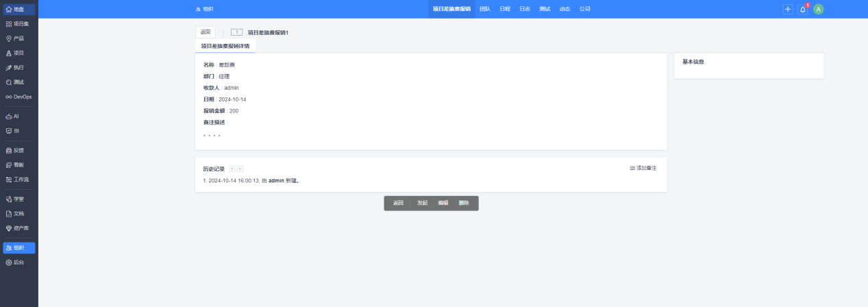This screenshot has width=868, height=307.
Task: Switch to the 日程 top menu
Action: coord(505,9)
